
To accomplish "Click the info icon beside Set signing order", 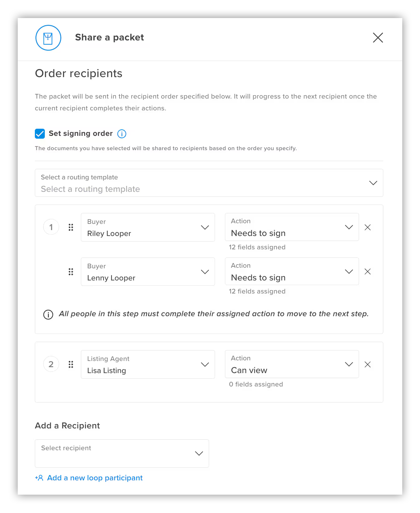I will 122,134.
